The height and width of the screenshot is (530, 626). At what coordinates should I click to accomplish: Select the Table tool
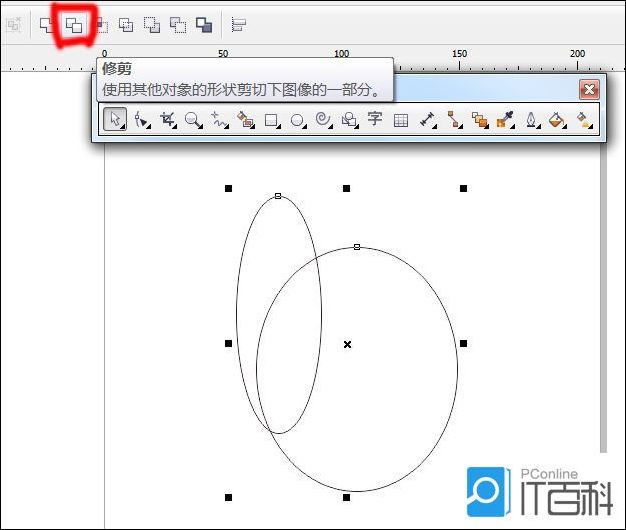click(401, 120)
